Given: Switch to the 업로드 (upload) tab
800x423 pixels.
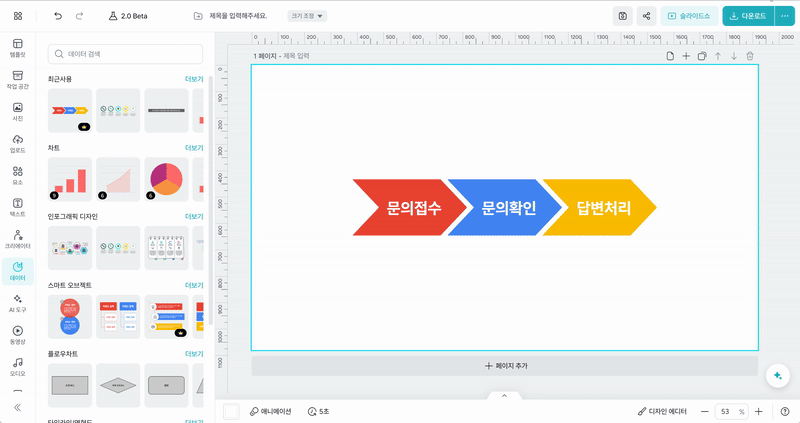Looking at the screenshot, I should click(17, 143).
